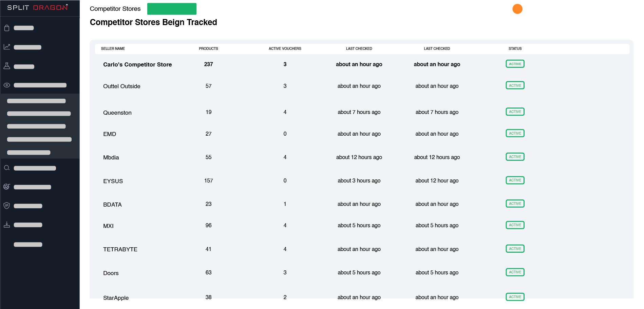Open the target sidebar icon
Screen dimensions: 644x309
coord(7,187)
